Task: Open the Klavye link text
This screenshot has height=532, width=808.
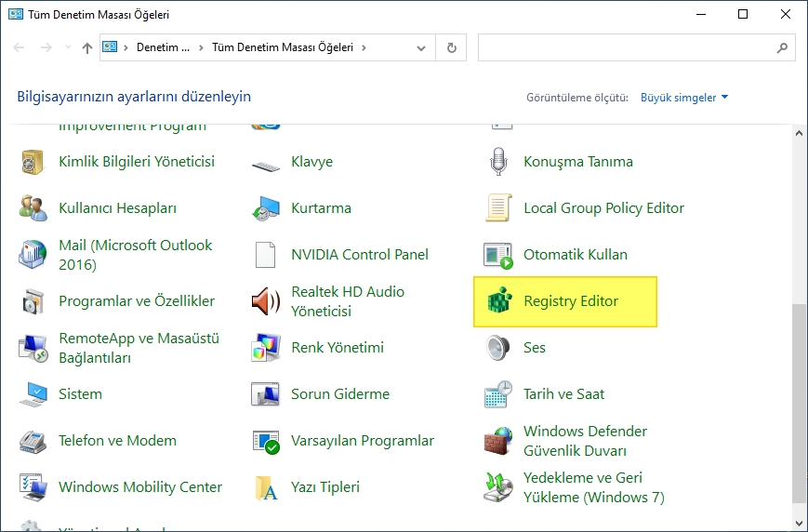Action: click(x=311, y=162)
